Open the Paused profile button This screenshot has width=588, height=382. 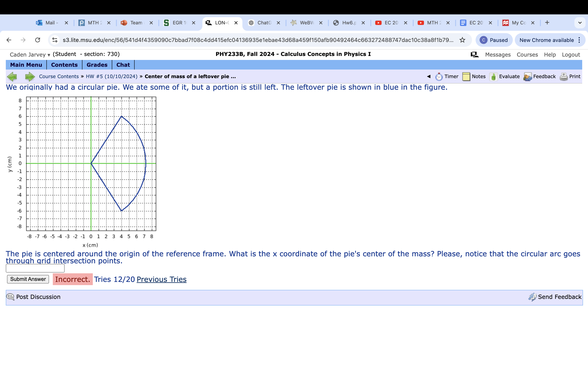[494, 40]
